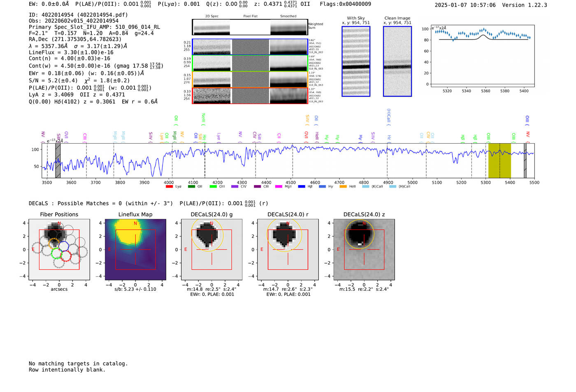This screenshot has height=392, width=576.
Task: Open the DECaLS(24.0) z image
Action: [364, 250]
